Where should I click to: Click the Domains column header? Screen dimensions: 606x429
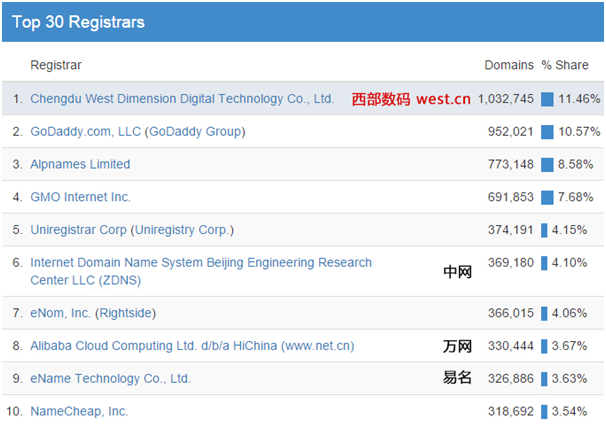(x=509, y=65)
